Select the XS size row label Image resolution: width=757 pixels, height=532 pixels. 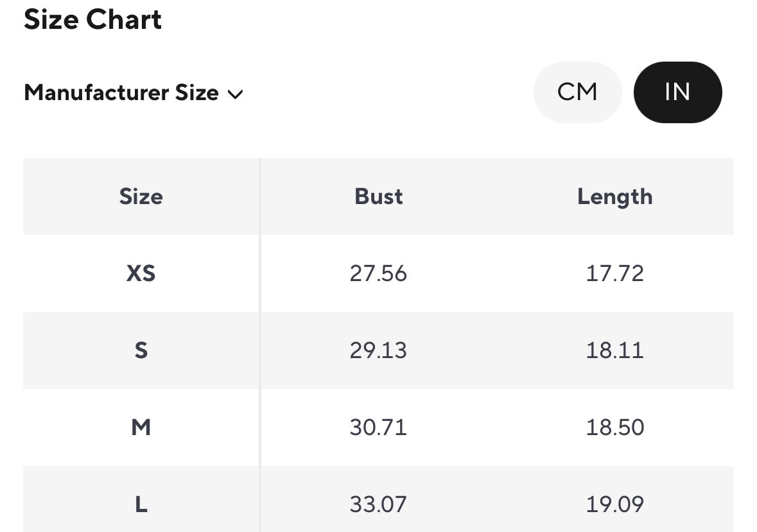tap(141, 274)
